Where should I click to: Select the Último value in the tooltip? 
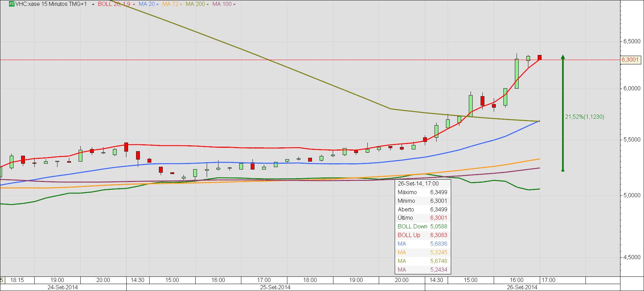click(439, 218)
